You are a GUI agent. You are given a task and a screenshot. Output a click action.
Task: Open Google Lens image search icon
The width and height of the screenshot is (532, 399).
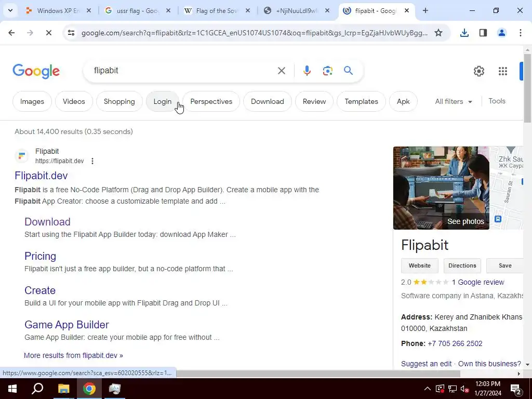pos(327,71)
